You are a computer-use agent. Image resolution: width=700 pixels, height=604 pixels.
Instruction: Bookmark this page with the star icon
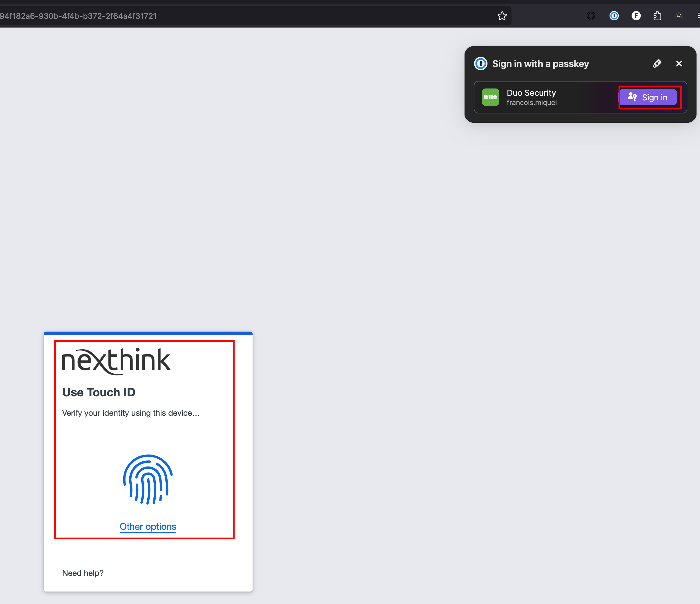pos(502,16)
